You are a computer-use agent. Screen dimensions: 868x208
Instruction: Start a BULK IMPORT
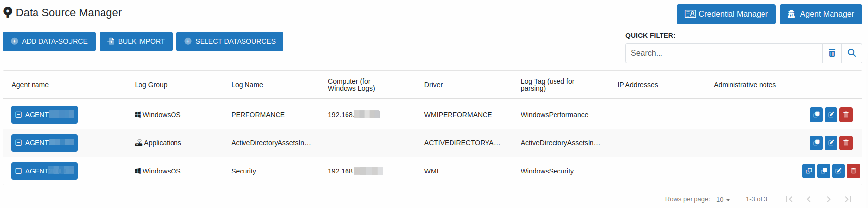tap(136, 41)
